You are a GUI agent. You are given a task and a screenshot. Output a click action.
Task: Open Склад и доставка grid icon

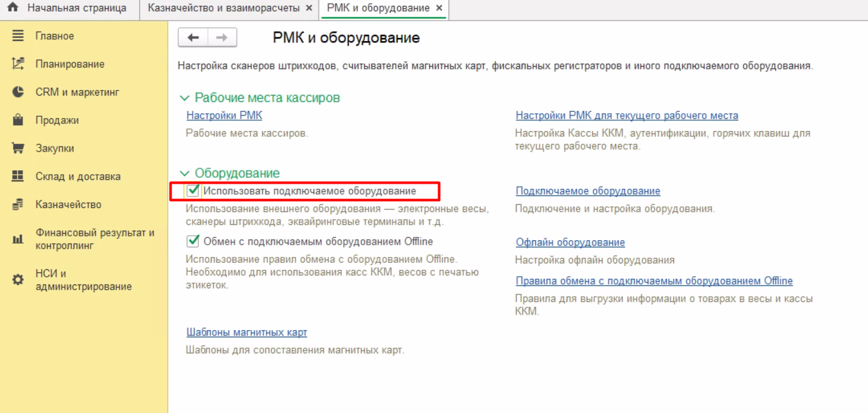coord(18,177)
